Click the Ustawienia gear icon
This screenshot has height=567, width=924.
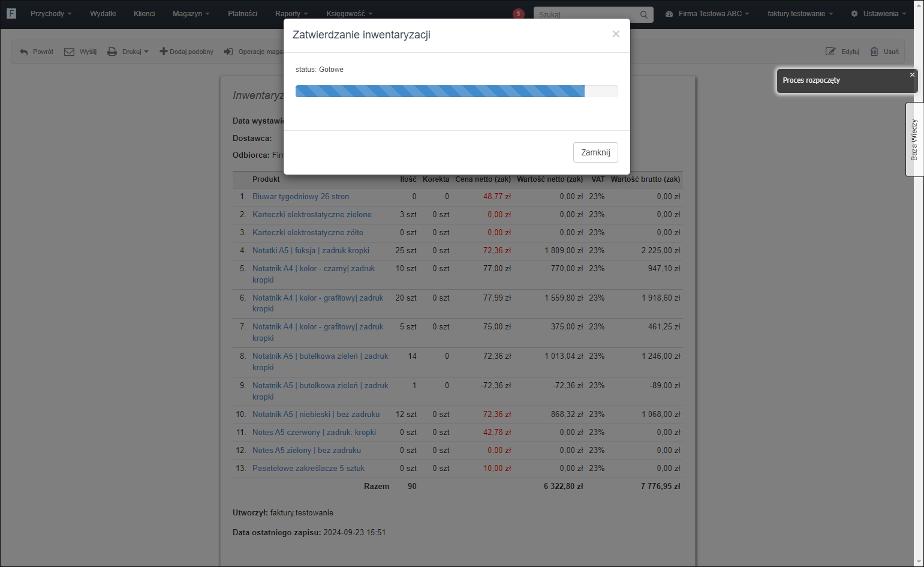point(854,14)
